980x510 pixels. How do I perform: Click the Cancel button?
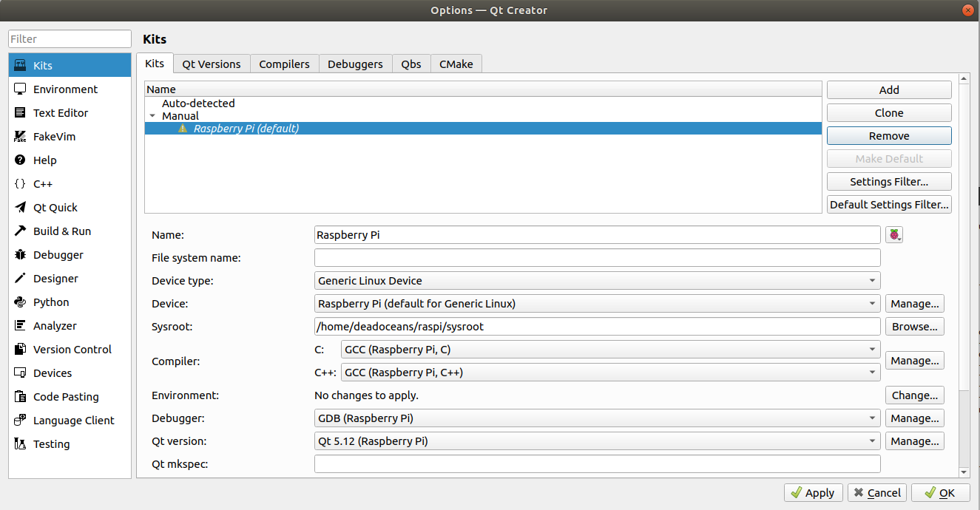click(876, 493)
